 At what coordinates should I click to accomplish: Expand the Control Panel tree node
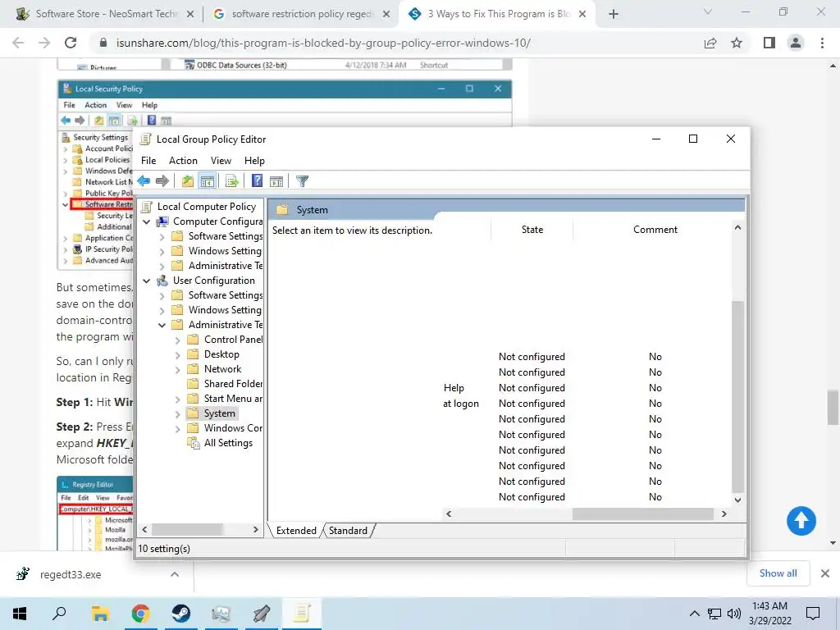coord(177,340)
